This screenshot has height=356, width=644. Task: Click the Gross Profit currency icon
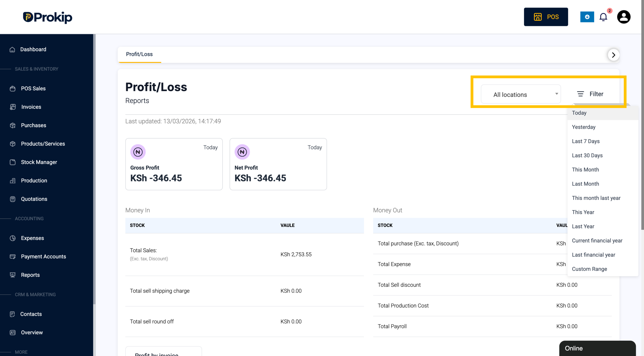coord(138,152)
